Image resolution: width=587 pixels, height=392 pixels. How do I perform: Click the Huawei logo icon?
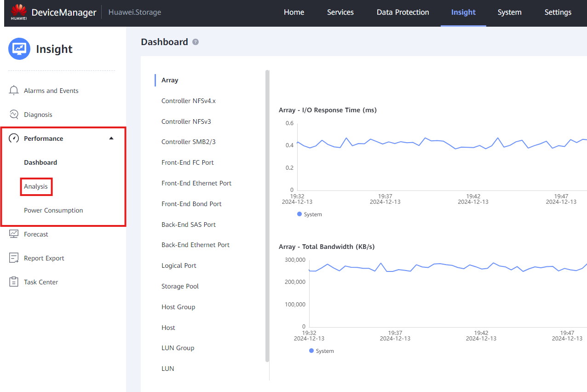click(x=19, y=12)
